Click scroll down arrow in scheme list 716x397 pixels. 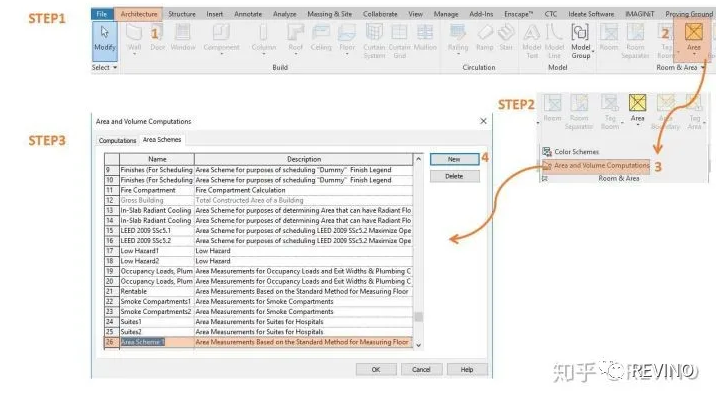click(418, 345)
